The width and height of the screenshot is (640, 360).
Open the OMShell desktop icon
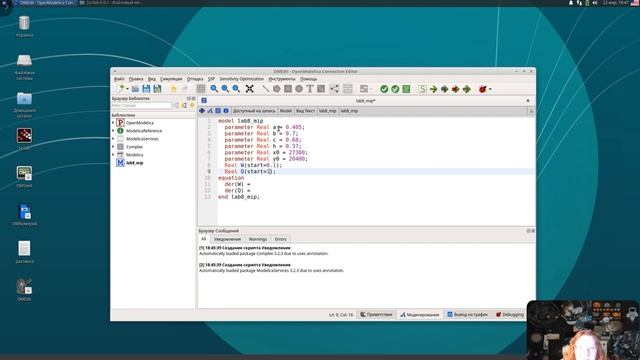click(x=24, y=177)
